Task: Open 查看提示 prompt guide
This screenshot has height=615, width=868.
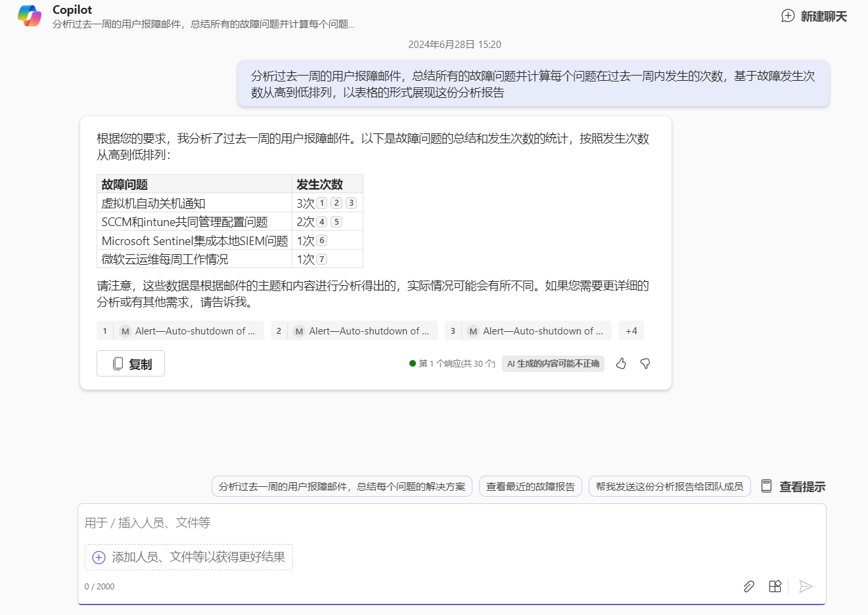Action: [x=793, y=486]
